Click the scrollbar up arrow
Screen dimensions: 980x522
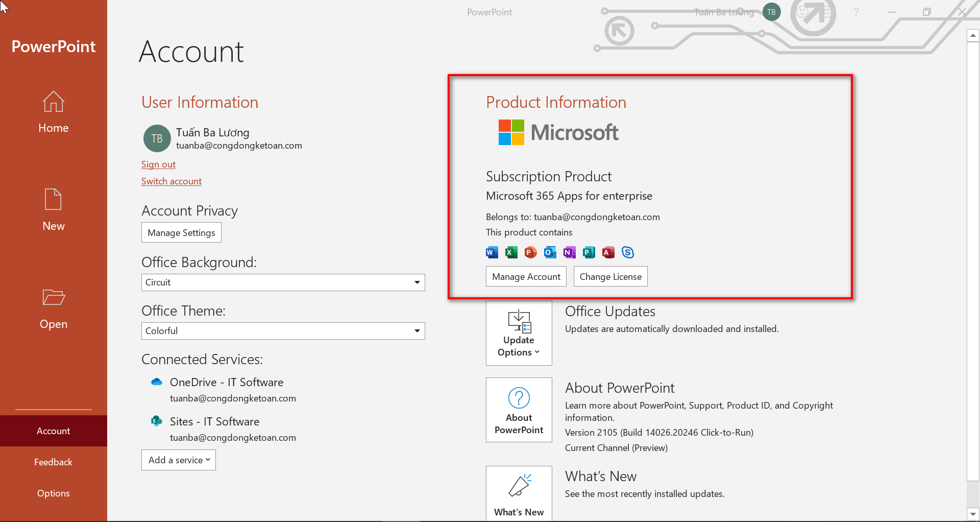973,35
